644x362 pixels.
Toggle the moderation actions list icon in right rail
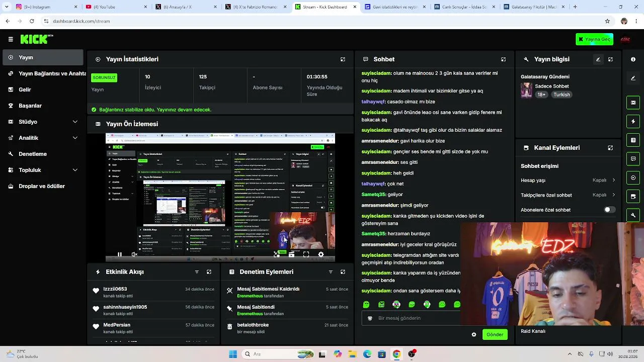pos(633,140)
